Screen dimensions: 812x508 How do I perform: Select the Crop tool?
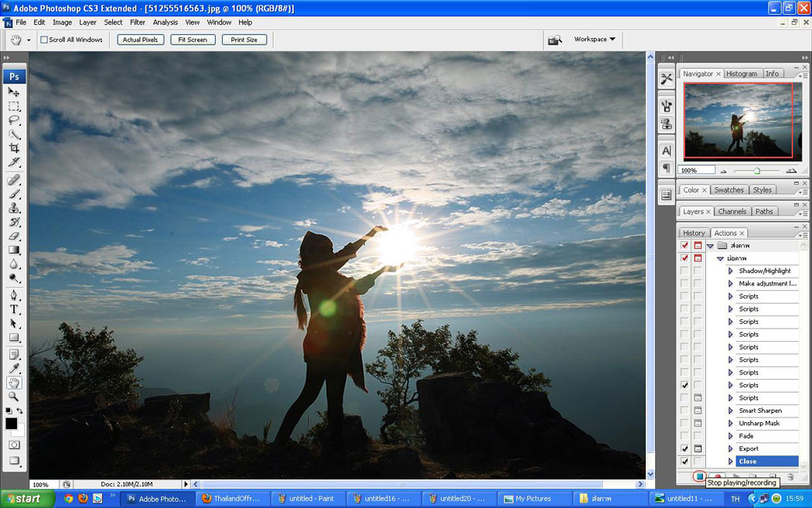tap(14, 148)
